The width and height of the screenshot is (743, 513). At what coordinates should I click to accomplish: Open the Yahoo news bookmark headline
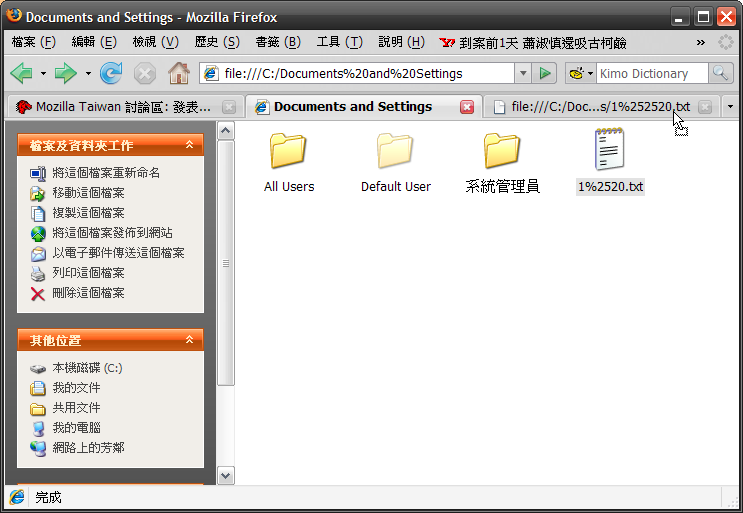click(x=533, y=43)
